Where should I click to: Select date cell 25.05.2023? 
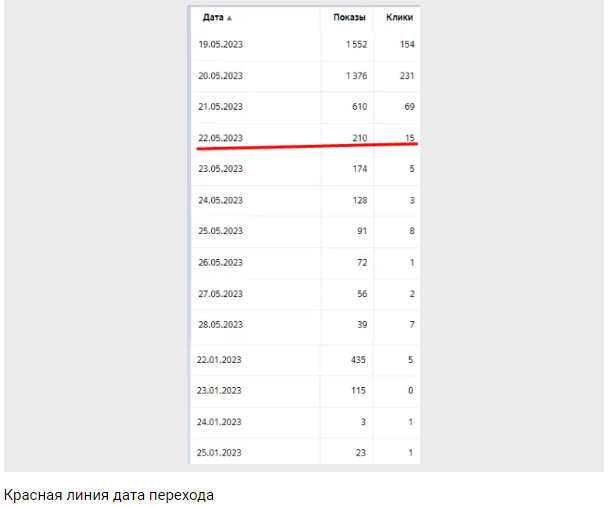coord(221,231)
